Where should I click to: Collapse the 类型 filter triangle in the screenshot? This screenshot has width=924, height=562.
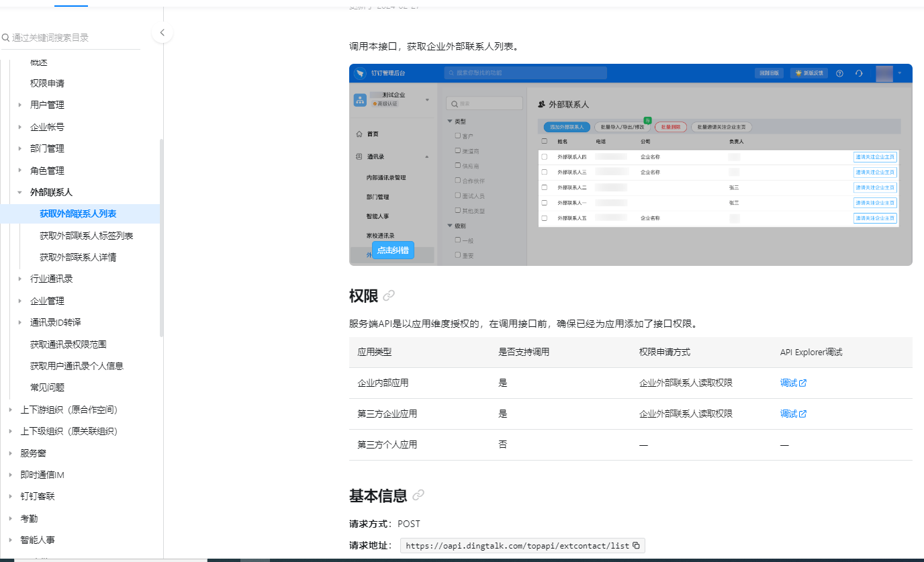(x=450, y=121)
